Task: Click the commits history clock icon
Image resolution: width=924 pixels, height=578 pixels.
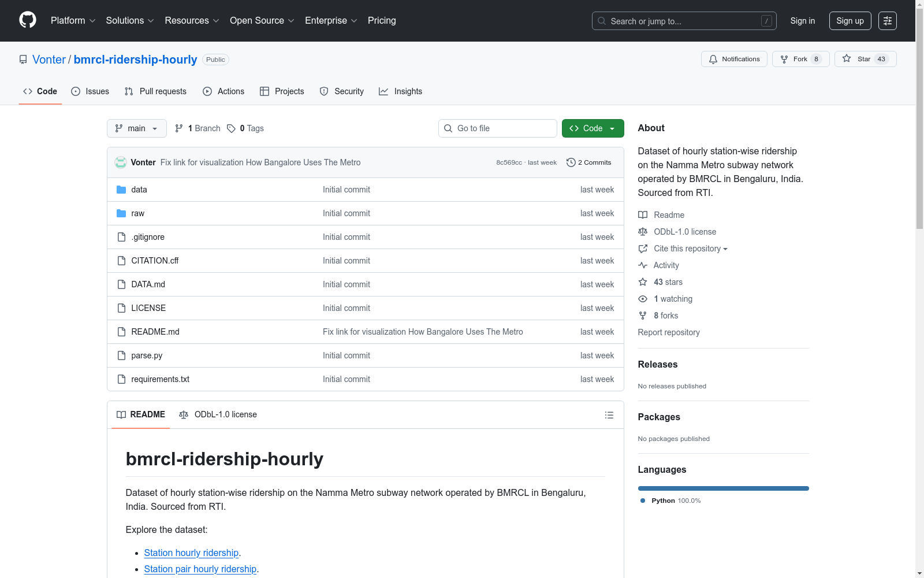Action: tap(571, 162)
